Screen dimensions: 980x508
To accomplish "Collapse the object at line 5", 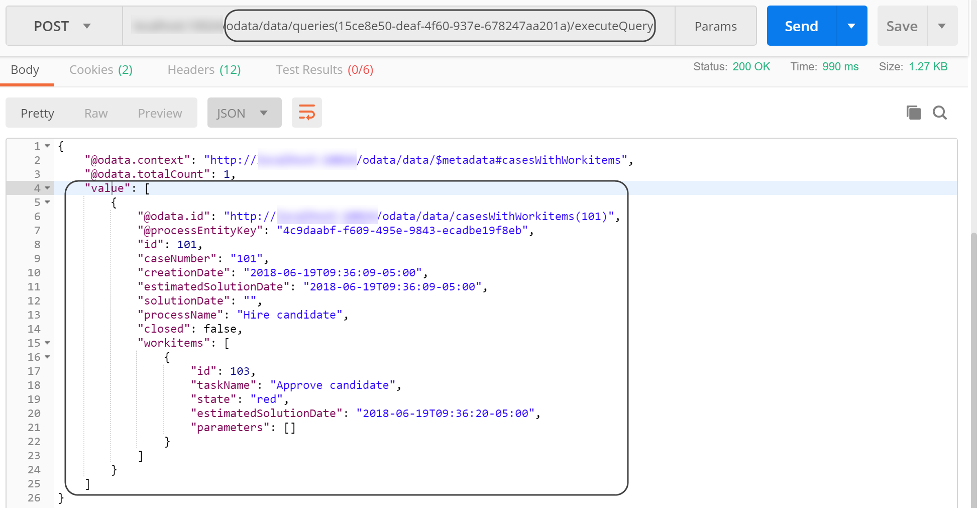I will coord(47,202).
